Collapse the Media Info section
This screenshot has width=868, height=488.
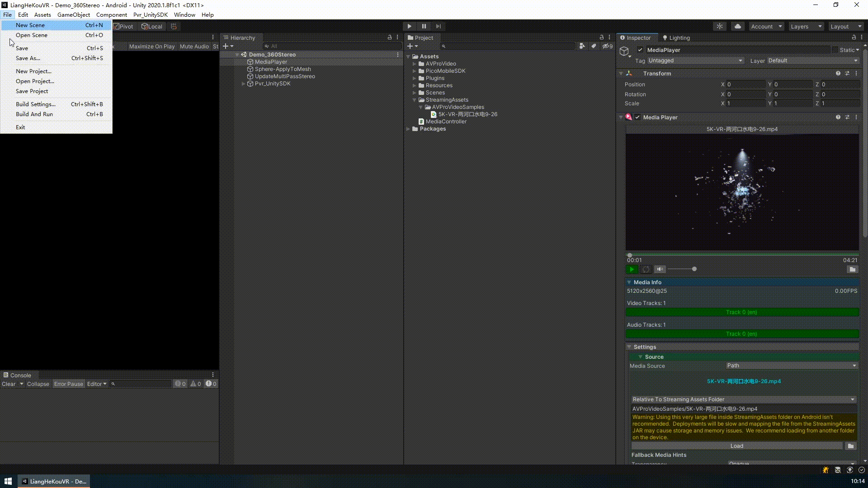tap(629, 282)
